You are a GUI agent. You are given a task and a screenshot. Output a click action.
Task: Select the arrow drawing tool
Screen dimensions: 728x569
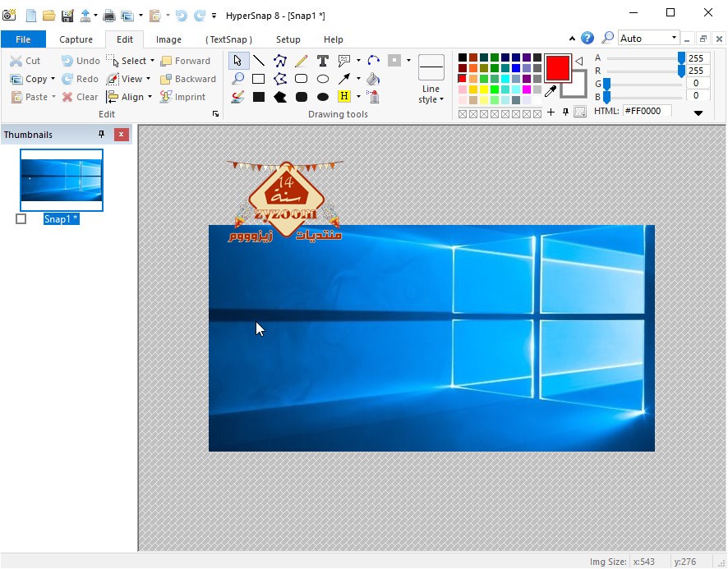tap(344, 79)
